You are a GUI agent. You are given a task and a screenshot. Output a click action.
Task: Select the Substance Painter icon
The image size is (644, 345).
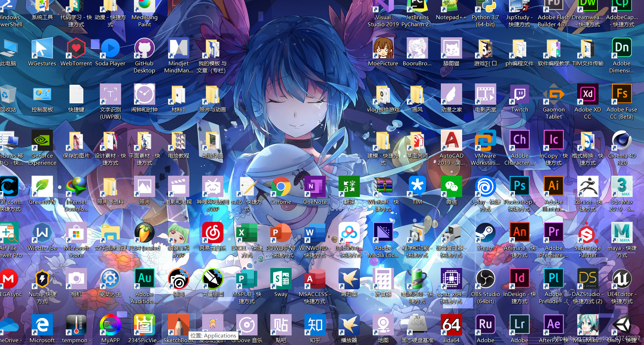pos(588,233)
